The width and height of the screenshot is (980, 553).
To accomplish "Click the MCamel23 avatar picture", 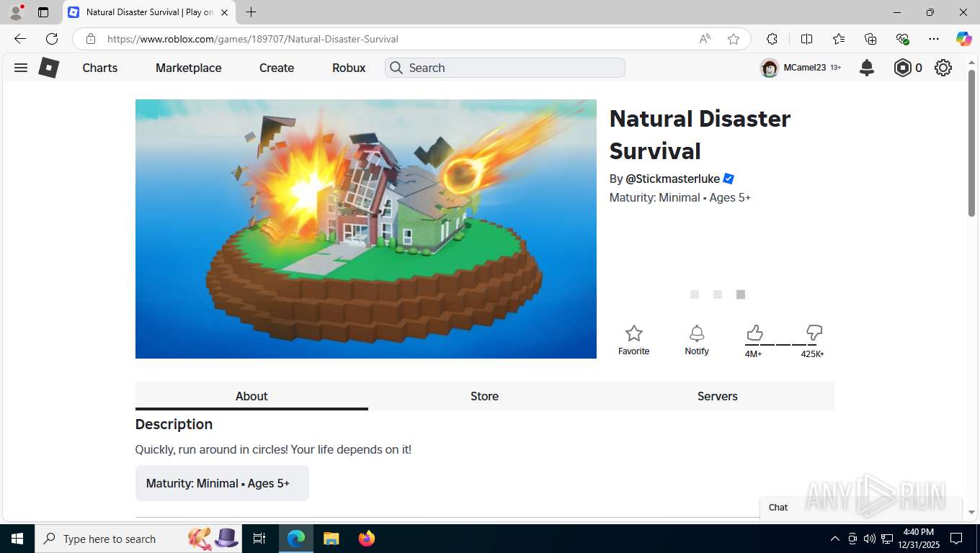I will tap(770, 68).
